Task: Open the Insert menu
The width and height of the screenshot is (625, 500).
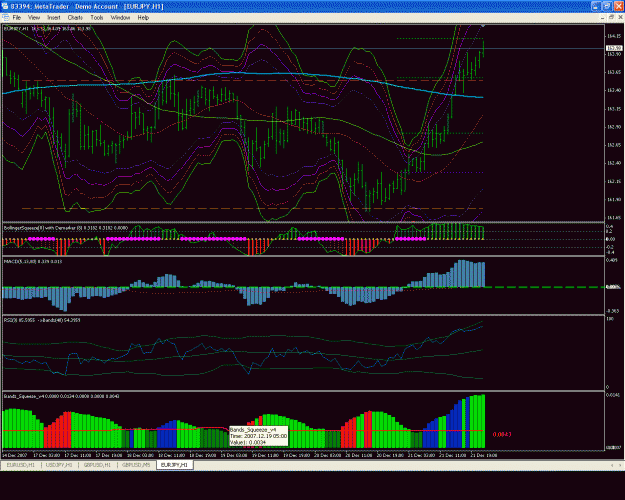Action: coord(54,18)
